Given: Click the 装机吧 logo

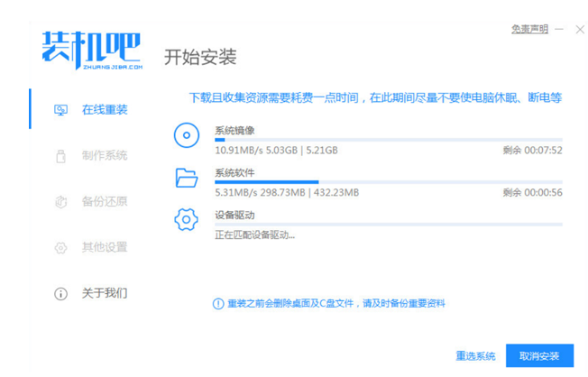Looking at the screenshot, I should tap(92, 50).
